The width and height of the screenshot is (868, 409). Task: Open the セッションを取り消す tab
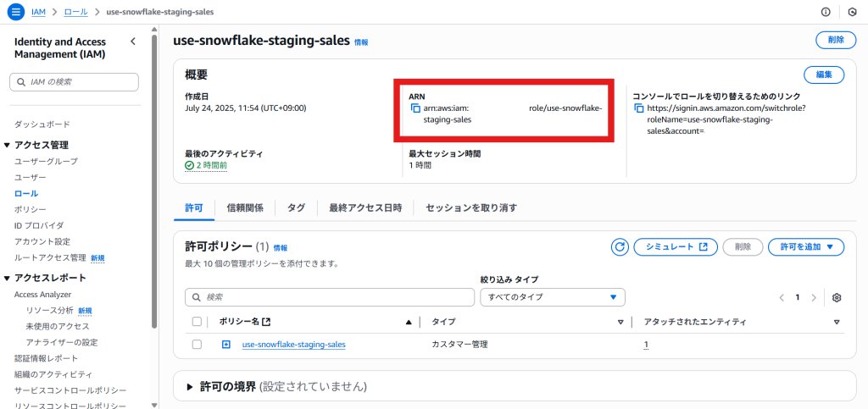[x=471, y=207]
